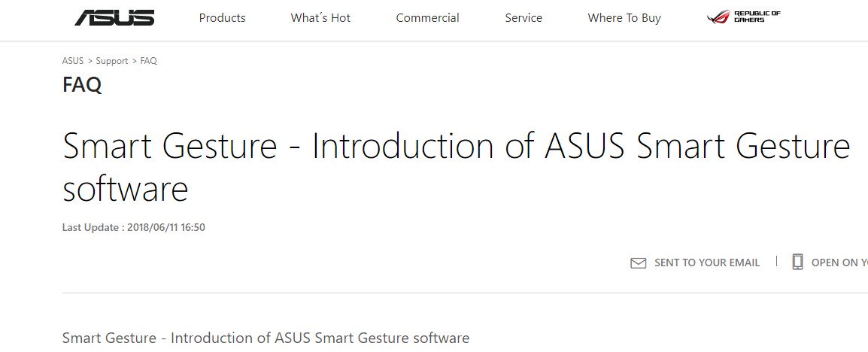Open the What's Hot menu

(320, 18)
